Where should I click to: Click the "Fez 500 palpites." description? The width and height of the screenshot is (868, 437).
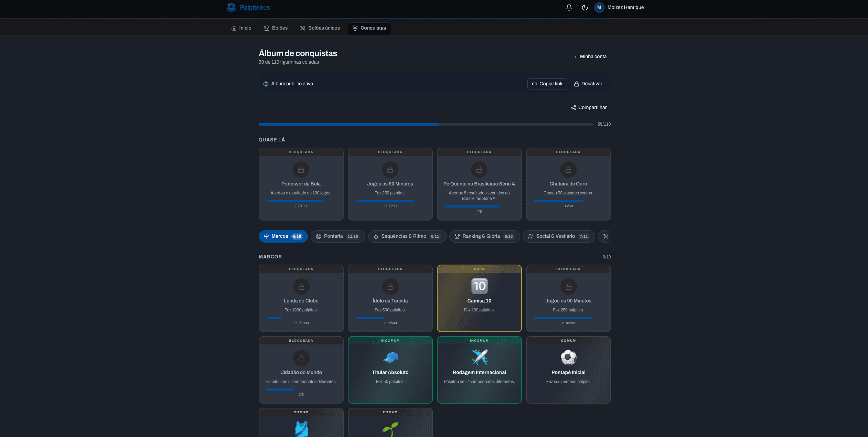click(390, 310)
